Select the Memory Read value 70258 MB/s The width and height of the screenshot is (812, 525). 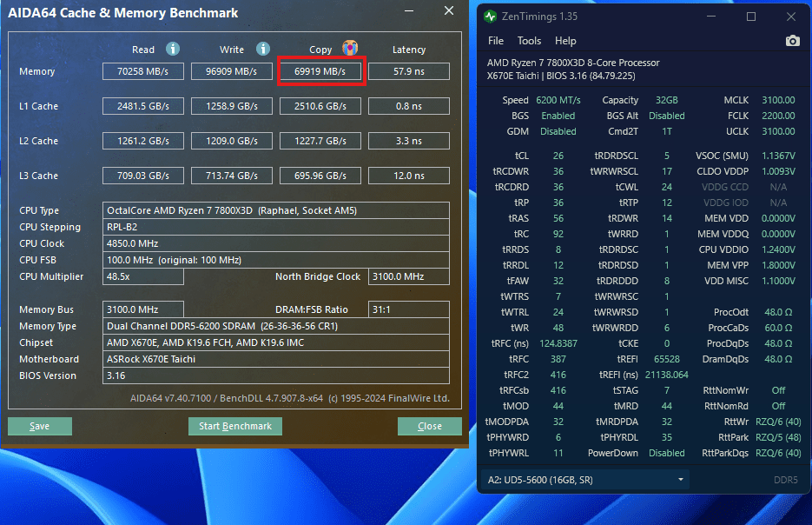pyautogui.click(x=143, y=71)
